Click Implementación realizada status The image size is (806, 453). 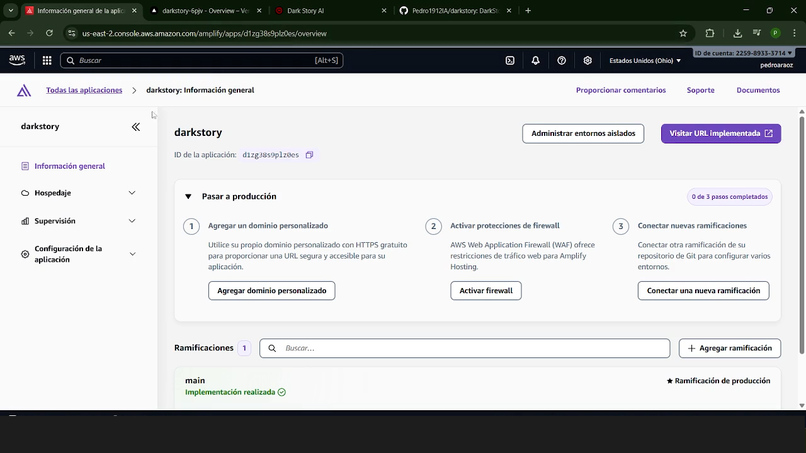tap(235, 392)
